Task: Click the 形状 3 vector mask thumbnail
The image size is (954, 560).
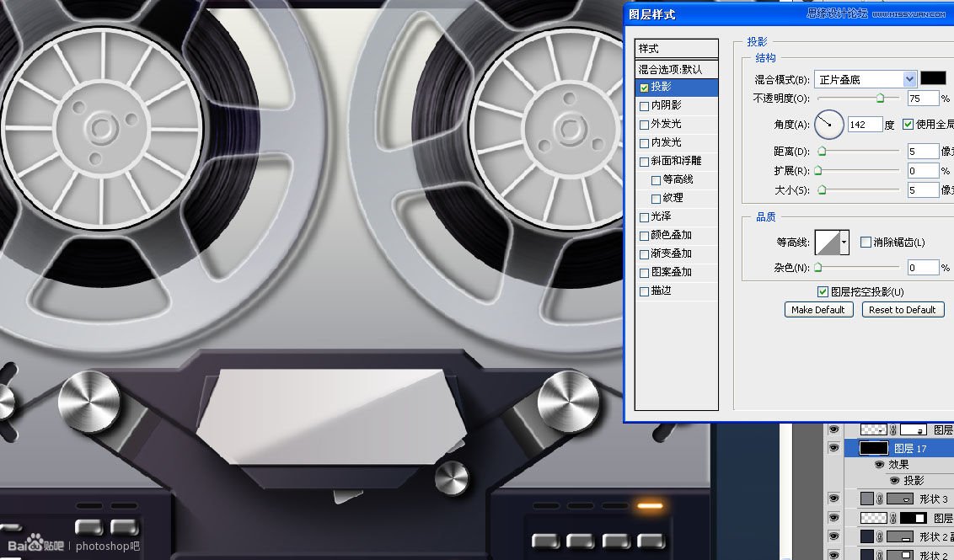Action: pos(900,499)
